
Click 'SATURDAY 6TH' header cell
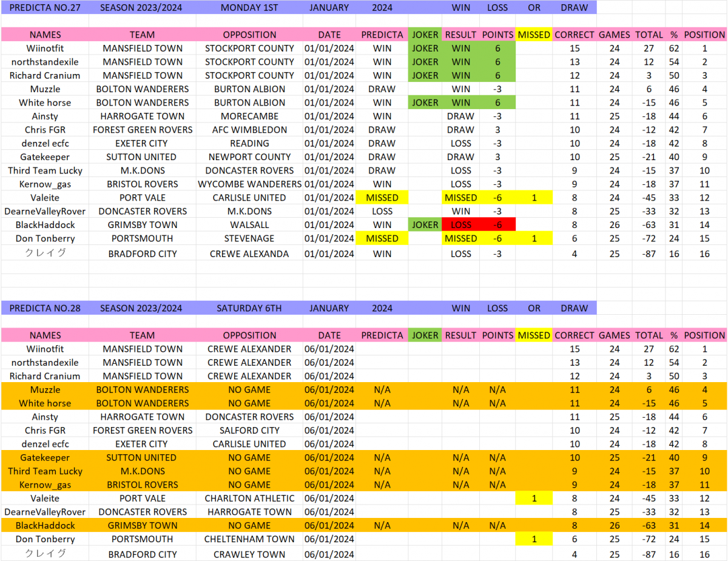(249, 307)
